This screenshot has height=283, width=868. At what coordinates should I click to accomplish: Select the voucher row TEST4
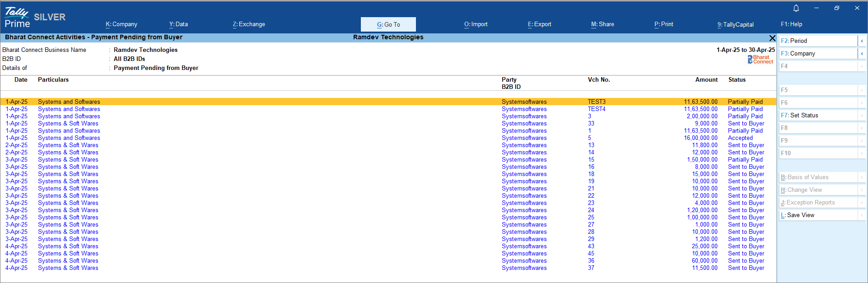(x=596, y=109)
